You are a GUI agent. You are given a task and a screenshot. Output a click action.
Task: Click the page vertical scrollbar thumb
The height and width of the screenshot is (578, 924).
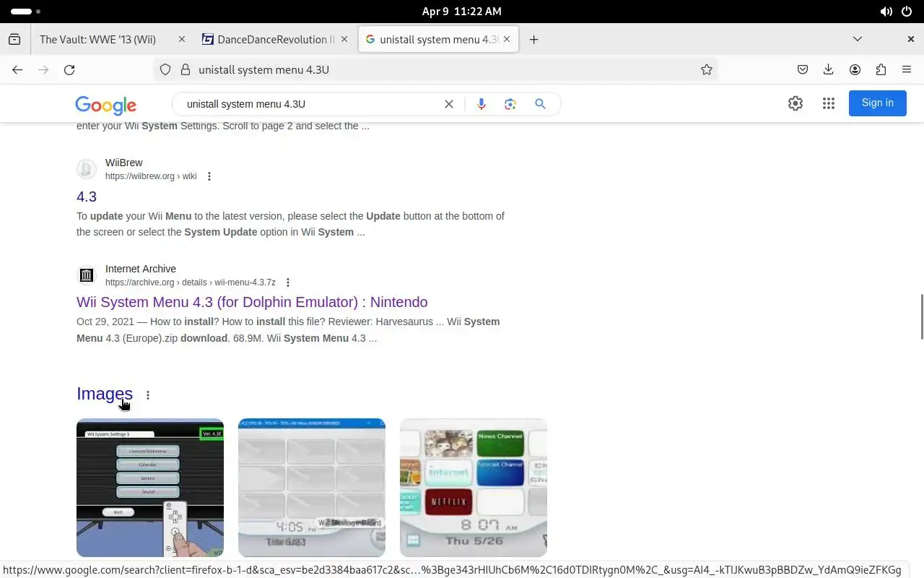click(921, 316)
